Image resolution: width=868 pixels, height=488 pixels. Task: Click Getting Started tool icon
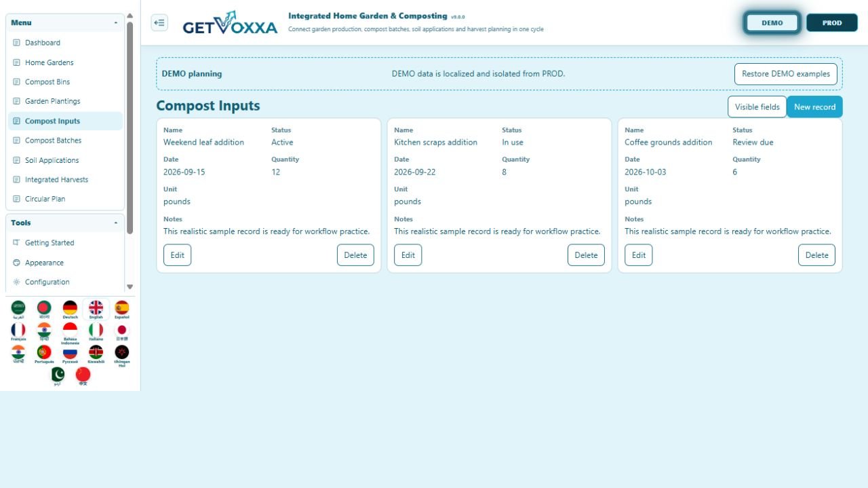pos(17,242)
